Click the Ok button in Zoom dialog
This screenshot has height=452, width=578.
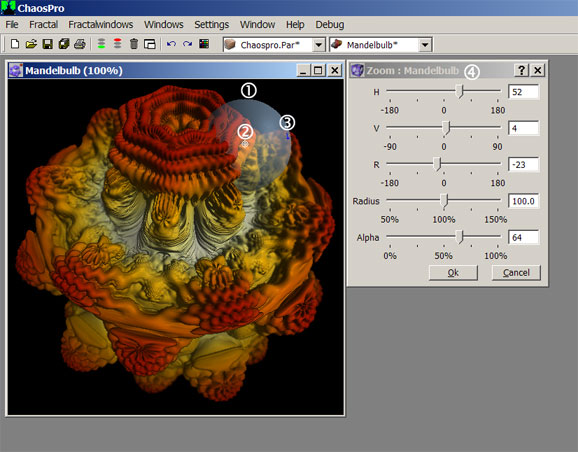click(453, 273)
